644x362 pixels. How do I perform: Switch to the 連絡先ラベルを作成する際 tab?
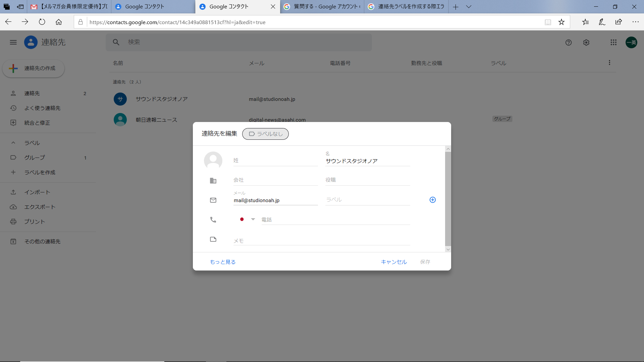pyautogui.click(x=406, y=7)
